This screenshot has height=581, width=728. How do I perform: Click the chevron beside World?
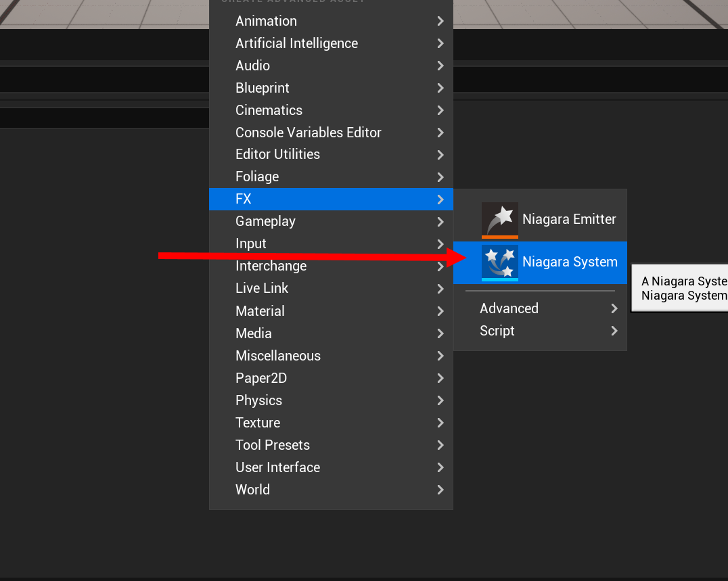(440, 489)
